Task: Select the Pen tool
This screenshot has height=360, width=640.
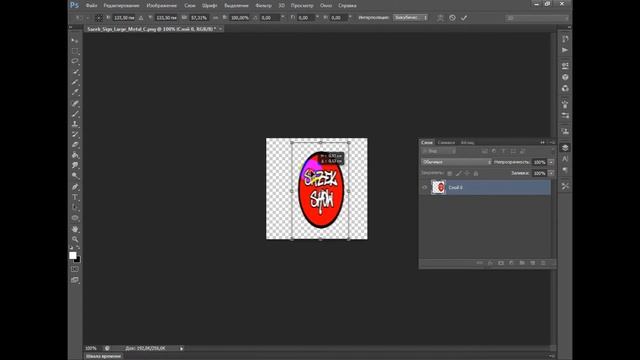Action: coord(75,187)
